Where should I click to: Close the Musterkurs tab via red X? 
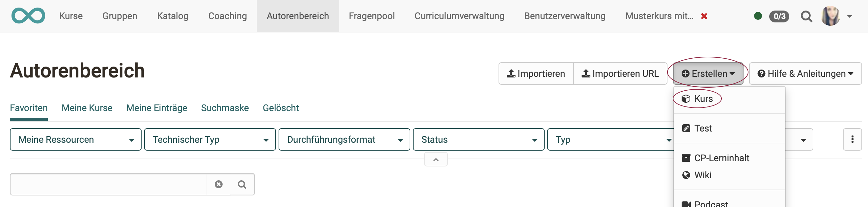pyautogui.click(x=705, y=16)
